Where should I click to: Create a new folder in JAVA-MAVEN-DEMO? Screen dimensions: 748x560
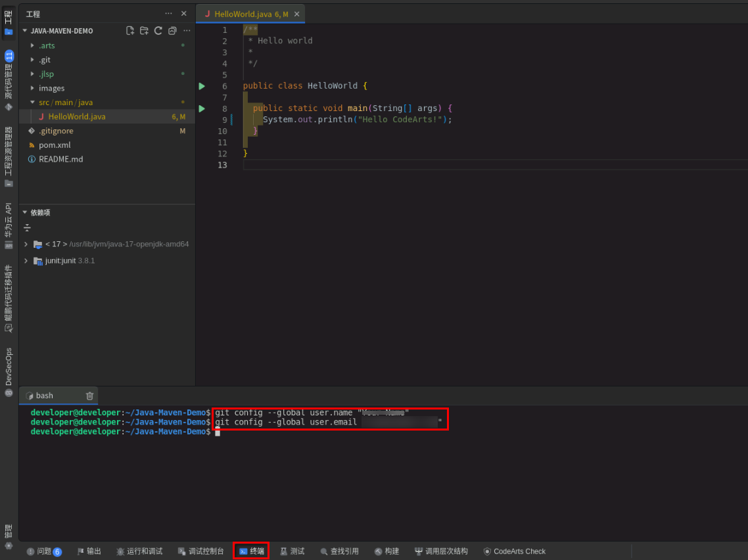click(144, 30)
